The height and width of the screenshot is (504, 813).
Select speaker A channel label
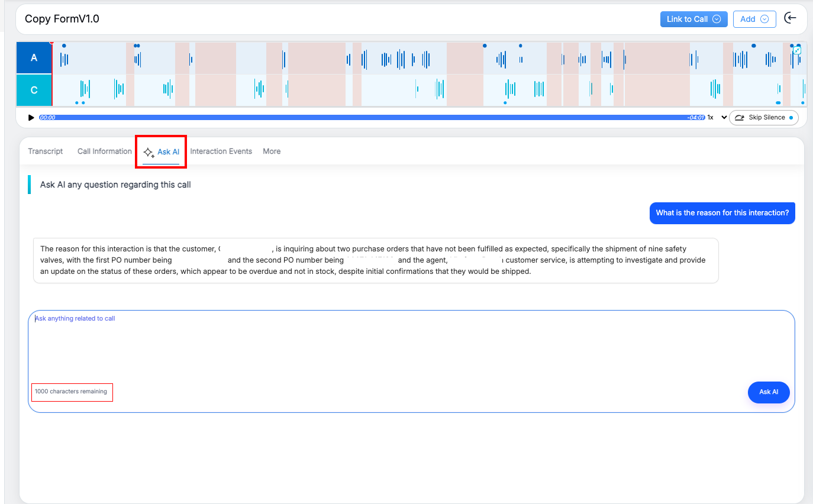[x=34, y=57]
